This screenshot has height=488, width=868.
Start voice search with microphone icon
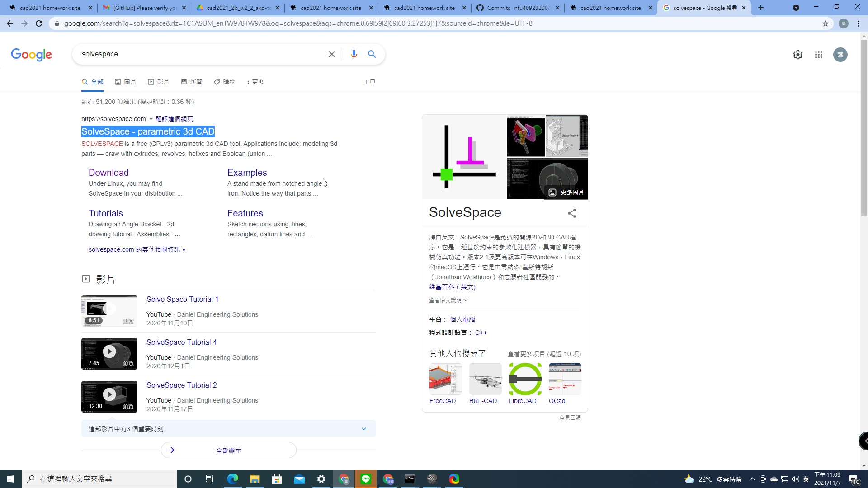[354, 54]
